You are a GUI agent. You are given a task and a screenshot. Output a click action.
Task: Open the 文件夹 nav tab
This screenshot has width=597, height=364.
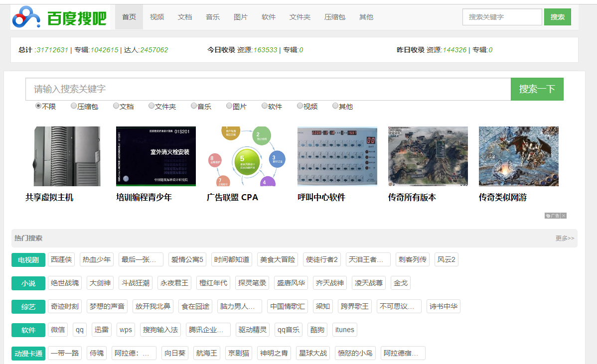(299, 17)
